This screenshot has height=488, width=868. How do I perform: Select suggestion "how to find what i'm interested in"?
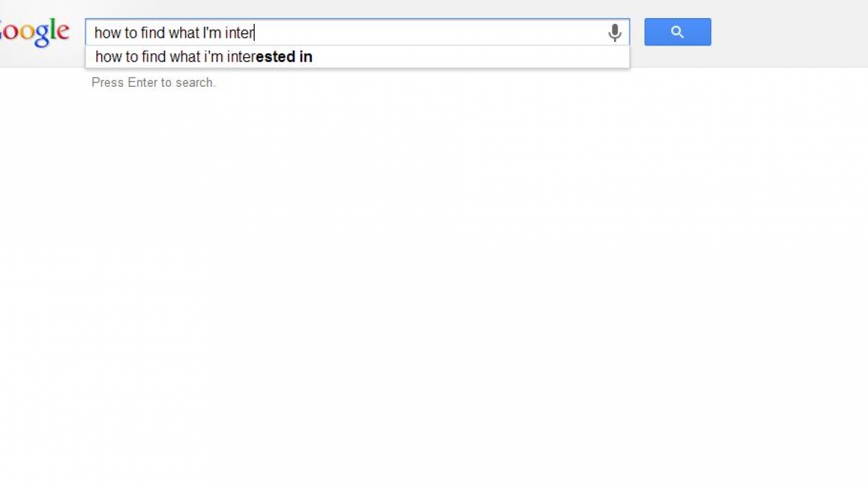(204, 56)
